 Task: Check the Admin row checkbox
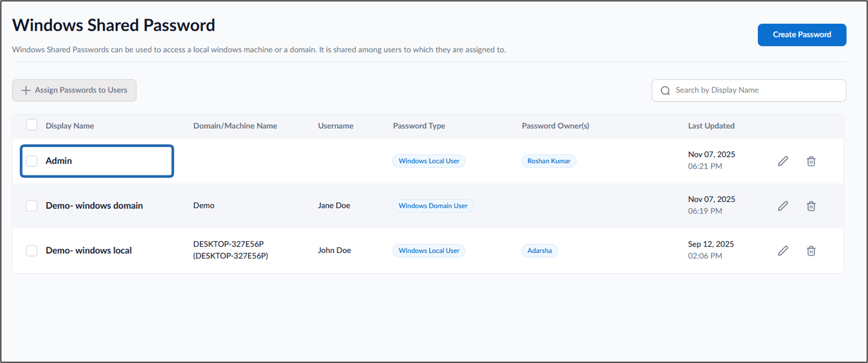32,161
